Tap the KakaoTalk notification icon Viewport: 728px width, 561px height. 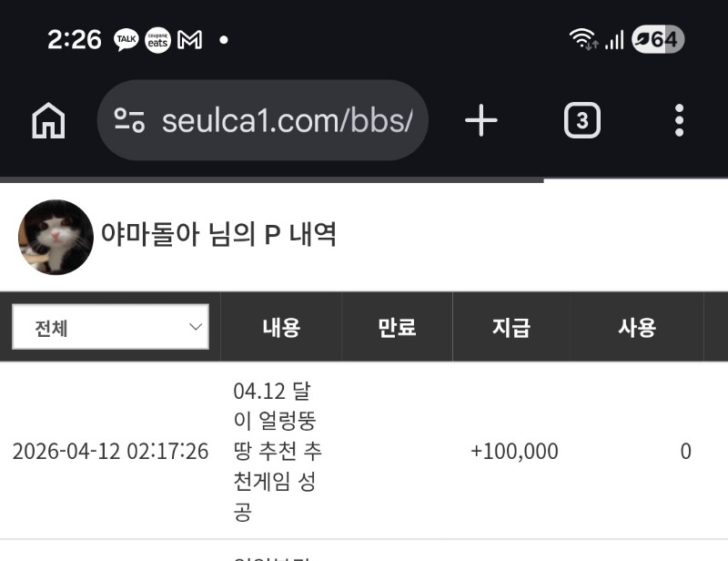point(126,40)
